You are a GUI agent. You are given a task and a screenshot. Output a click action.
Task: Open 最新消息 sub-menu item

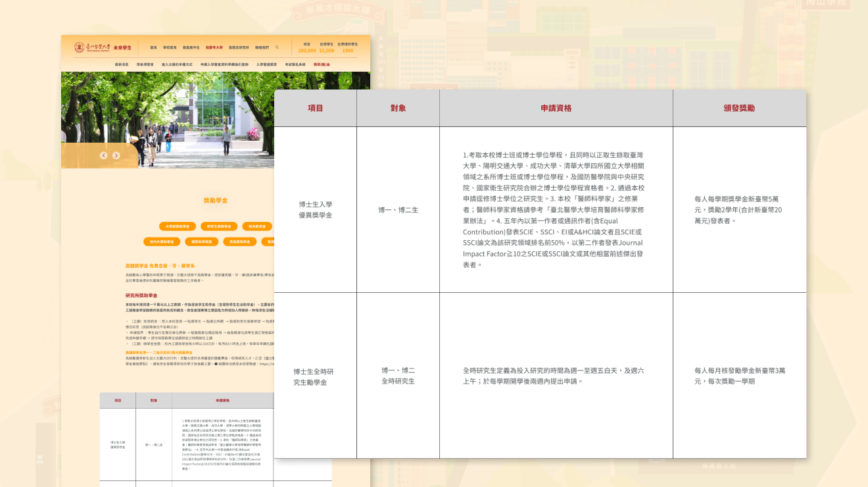point(122,64)
